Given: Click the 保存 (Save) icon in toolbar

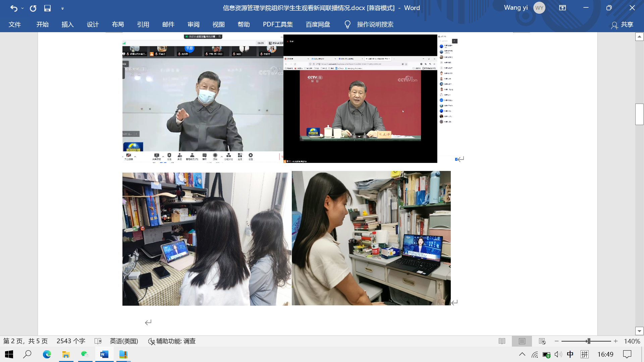Looking at the screenshot, I should coord(48,8).
